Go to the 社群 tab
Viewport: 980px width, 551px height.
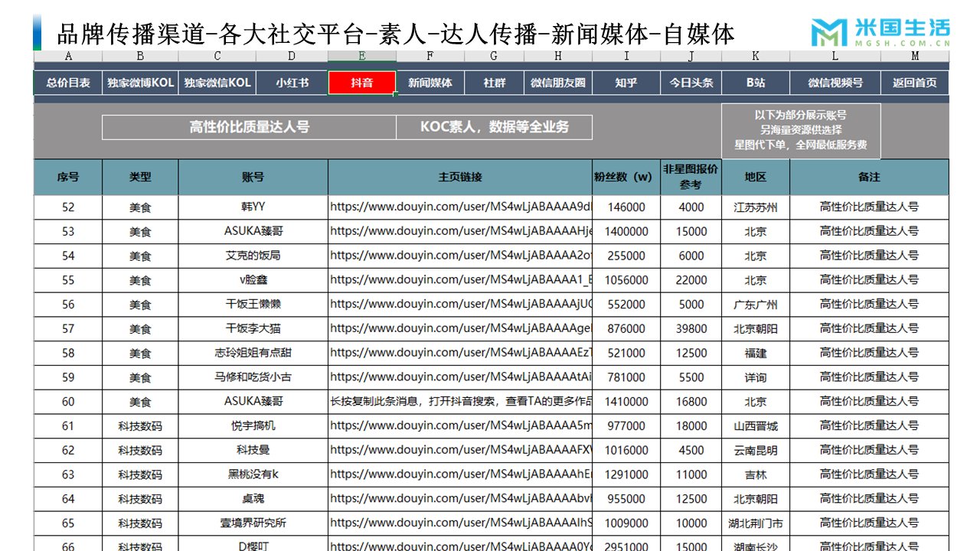click(494, 83)
